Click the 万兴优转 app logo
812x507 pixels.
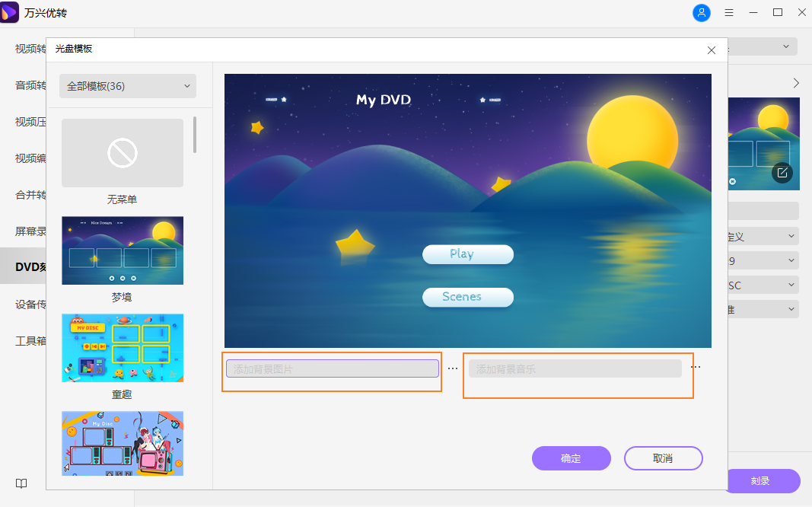(10, 13)
